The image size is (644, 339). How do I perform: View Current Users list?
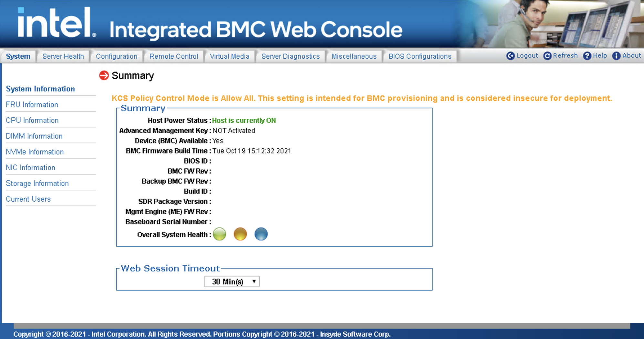pos(28,199)
